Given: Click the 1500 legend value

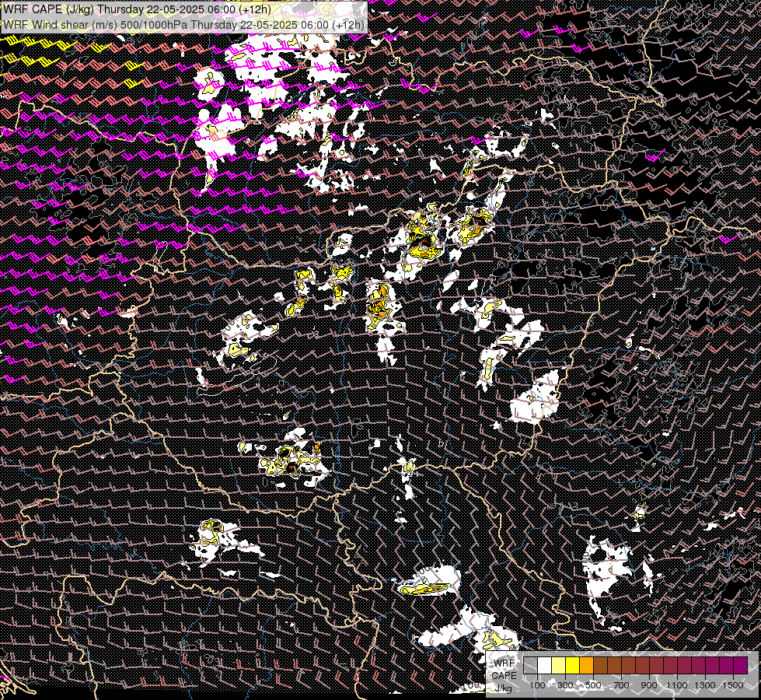Looking at the screenshot, I should click(x=733, y=685).
